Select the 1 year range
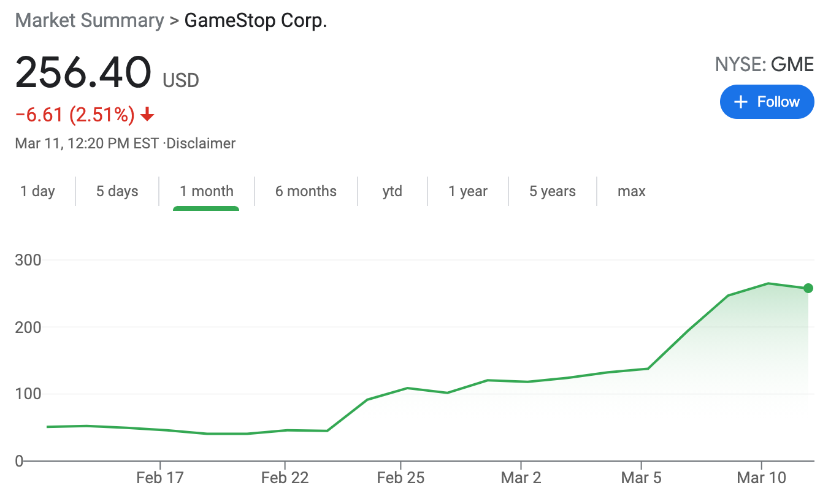 coord(468,191)
